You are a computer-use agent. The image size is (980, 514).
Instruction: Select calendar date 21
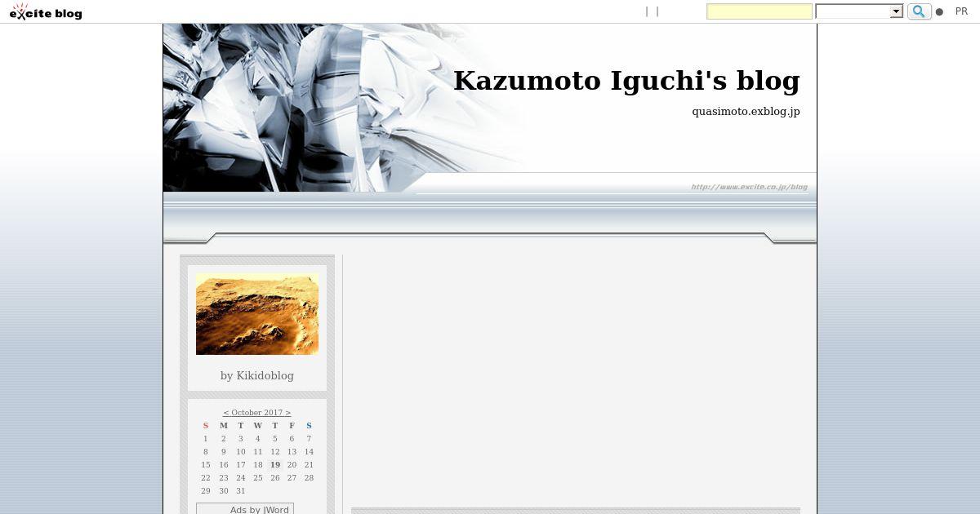coord(309,465)
